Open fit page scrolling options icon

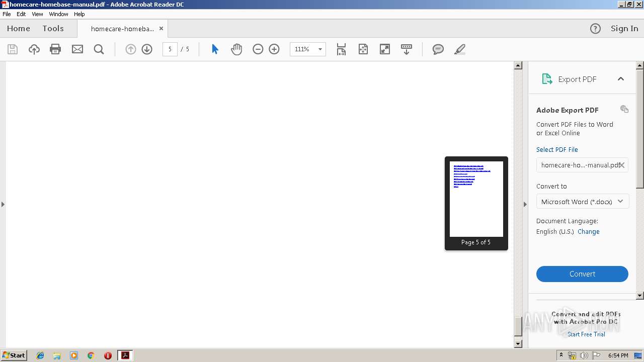(341, 49)
